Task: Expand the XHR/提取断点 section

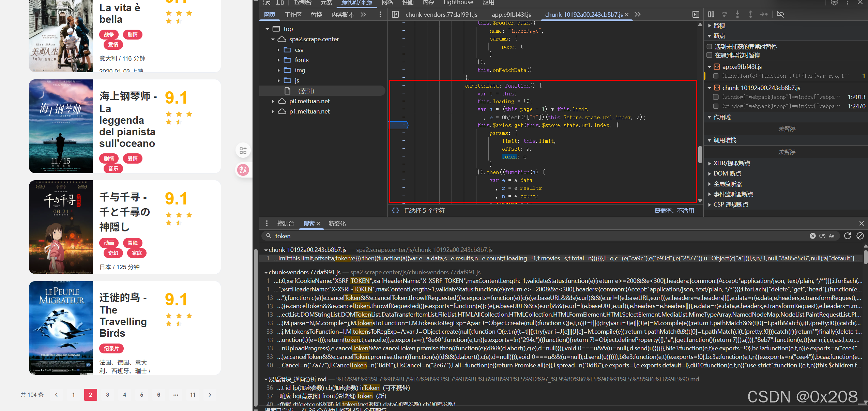Action: coord(710,164)
